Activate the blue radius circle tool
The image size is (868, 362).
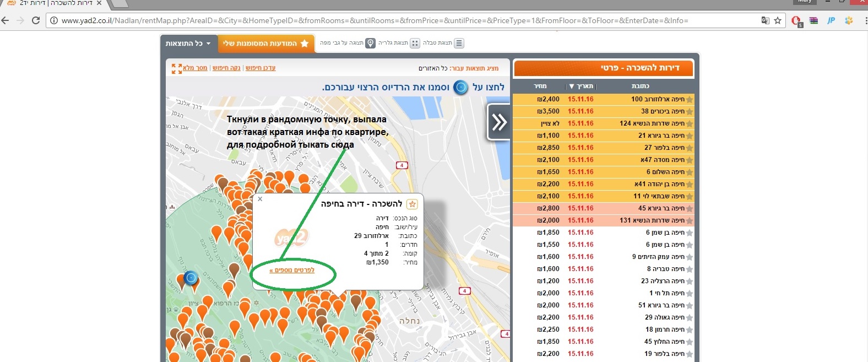tap(460, 87)
